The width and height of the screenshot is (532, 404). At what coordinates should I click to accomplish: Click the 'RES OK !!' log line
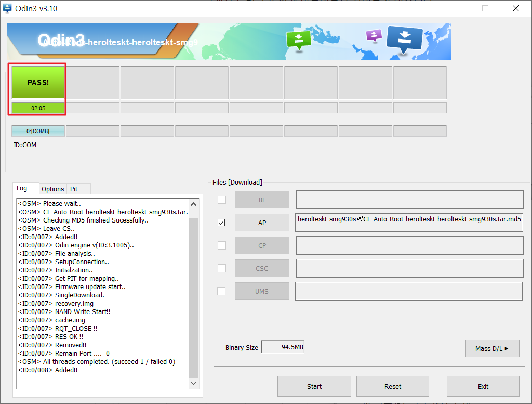tap(50, 337)
